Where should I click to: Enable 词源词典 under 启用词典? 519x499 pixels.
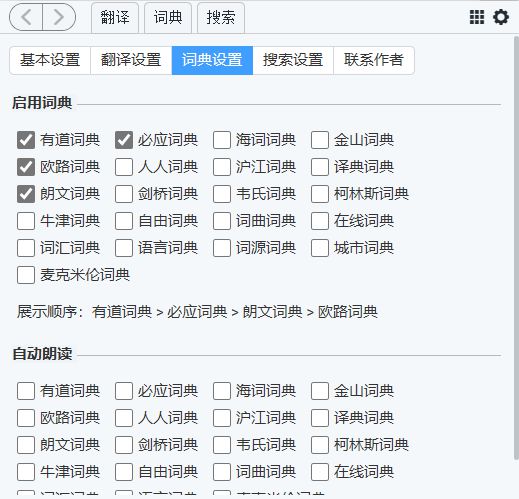click(222, 248)
